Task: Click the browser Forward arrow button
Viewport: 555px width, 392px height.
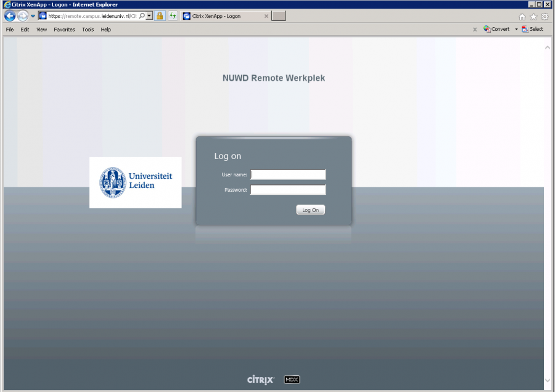Action: [23, 16]
